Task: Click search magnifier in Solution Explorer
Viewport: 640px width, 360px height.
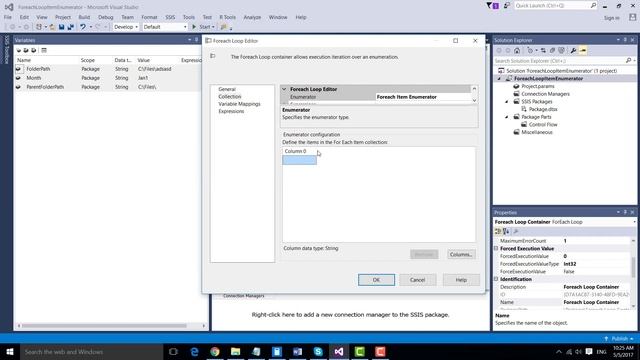Action: [628, 61]
